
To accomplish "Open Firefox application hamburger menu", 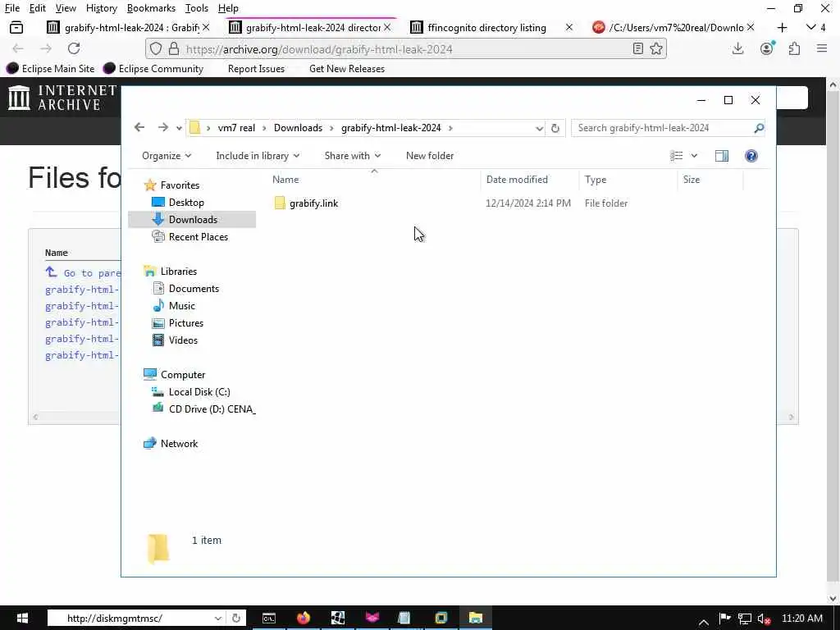I will point(822,48).
